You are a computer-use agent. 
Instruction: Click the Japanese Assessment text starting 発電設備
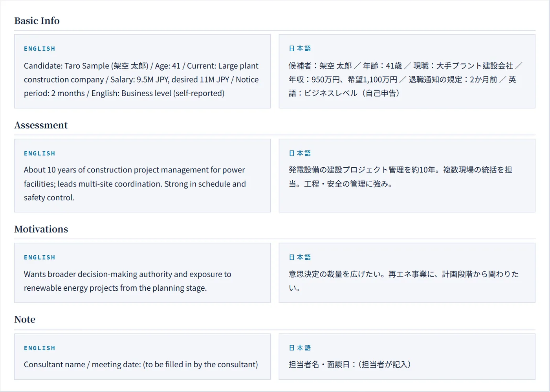coord(400,177)
